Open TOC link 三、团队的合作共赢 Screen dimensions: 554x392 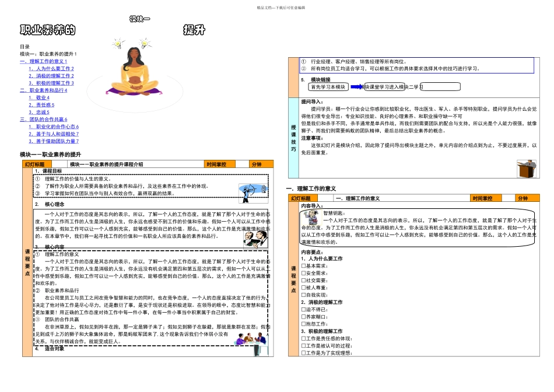[43, 120]
